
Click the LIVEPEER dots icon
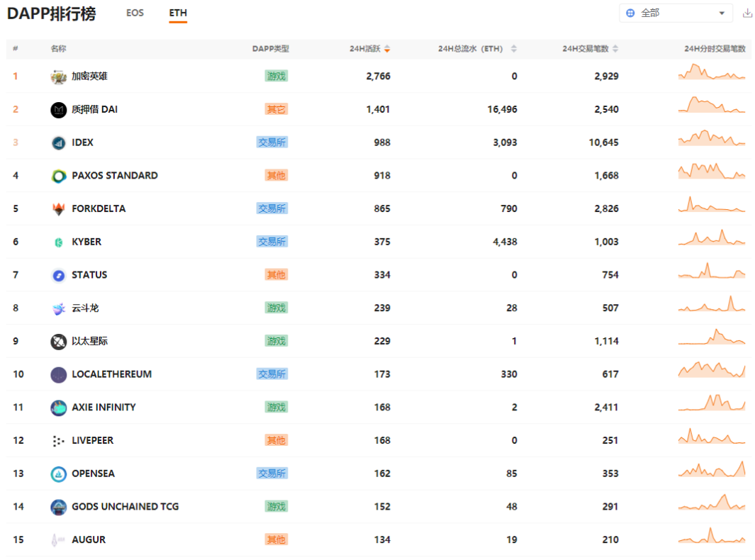tap(59, 441)
